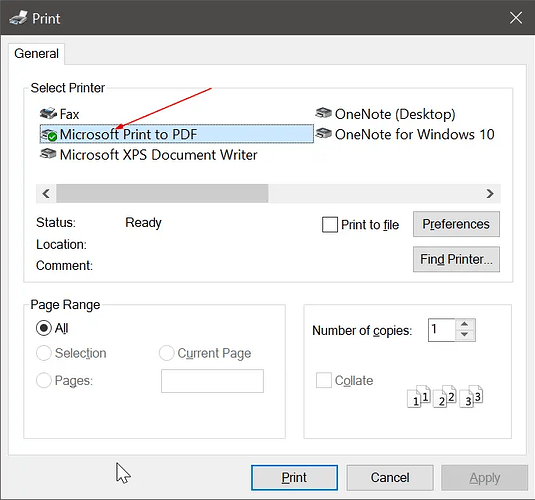This screenshot has width=535, height=500.
Task: Select Microsoft Print to PDF printer name
Action: coord(129,134)
